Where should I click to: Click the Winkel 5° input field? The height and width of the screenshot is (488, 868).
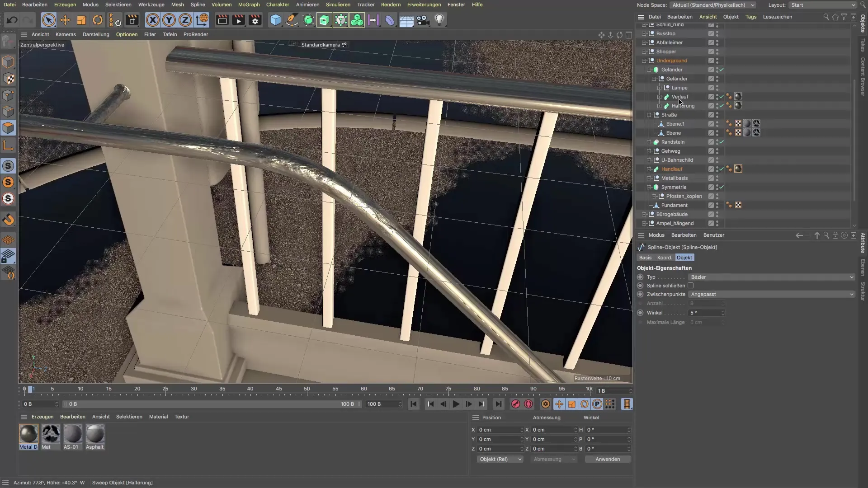pos(706,313)
